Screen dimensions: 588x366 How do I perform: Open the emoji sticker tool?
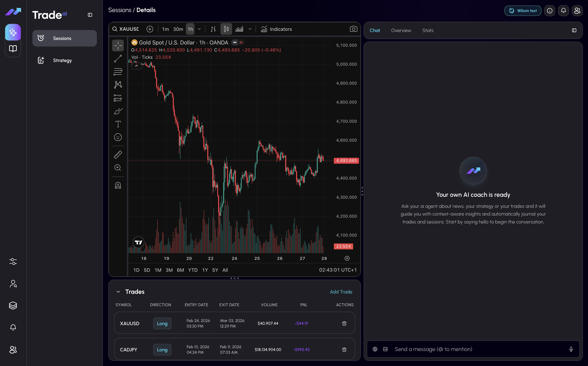click(118, 137)
